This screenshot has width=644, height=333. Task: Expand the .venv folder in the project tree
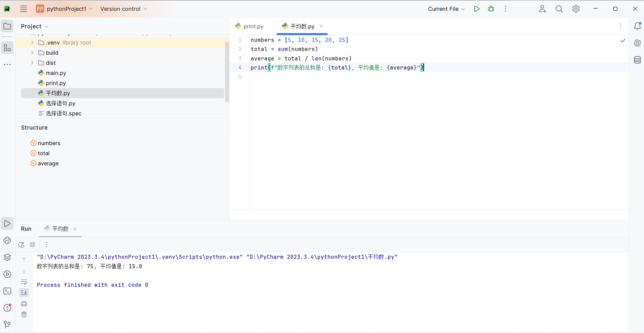pyautogui.click(x=32, y=43)
